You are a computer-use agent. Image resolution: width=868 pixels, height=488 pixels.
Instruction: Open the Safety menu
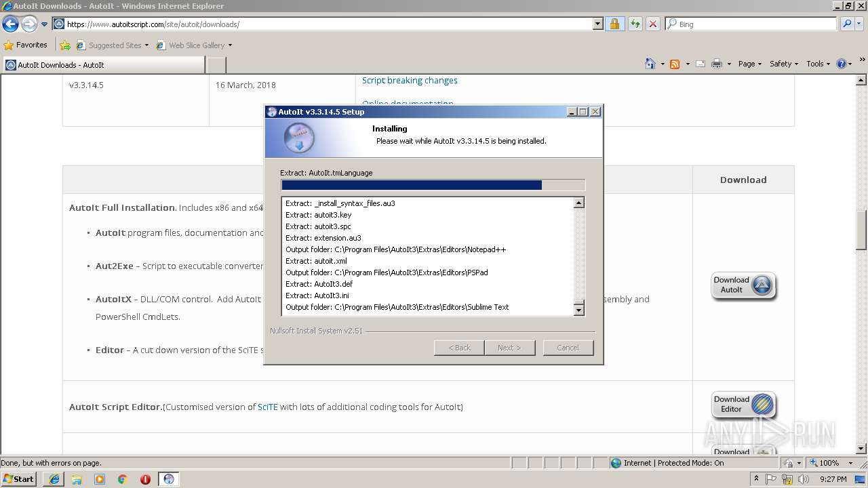click(x=784, y=64)
